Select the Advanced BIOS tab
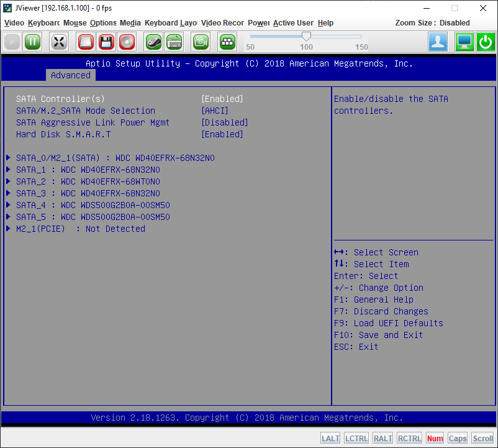The height and width of the screenshot is (448, 498). pyautogui.click(x=71, y=75)
